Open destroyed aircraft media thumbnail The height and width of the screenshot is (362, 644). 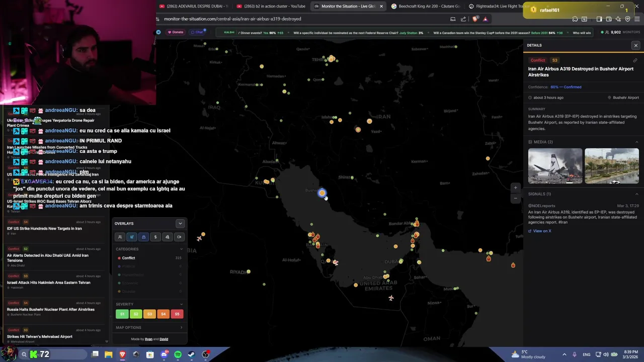coord(555,166)
